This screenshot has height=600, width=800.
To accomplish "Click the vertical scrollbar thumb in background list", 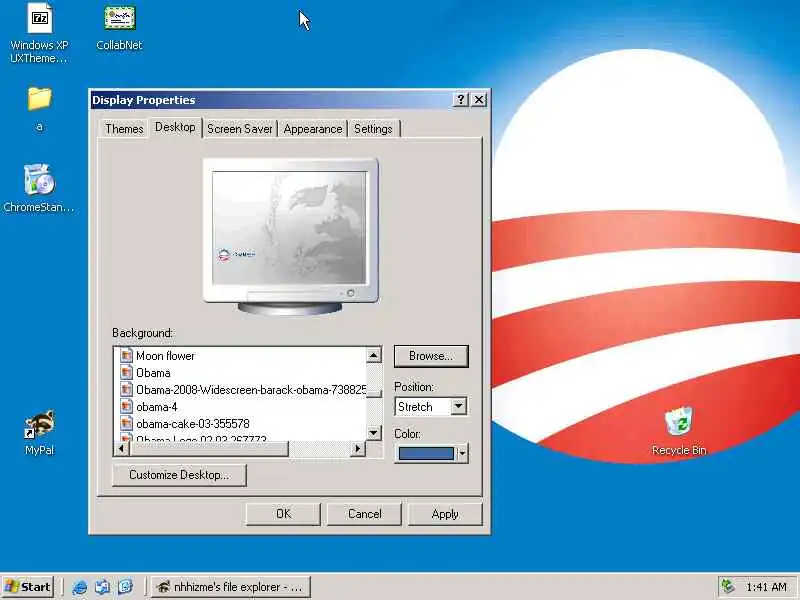I will point(374,393).
